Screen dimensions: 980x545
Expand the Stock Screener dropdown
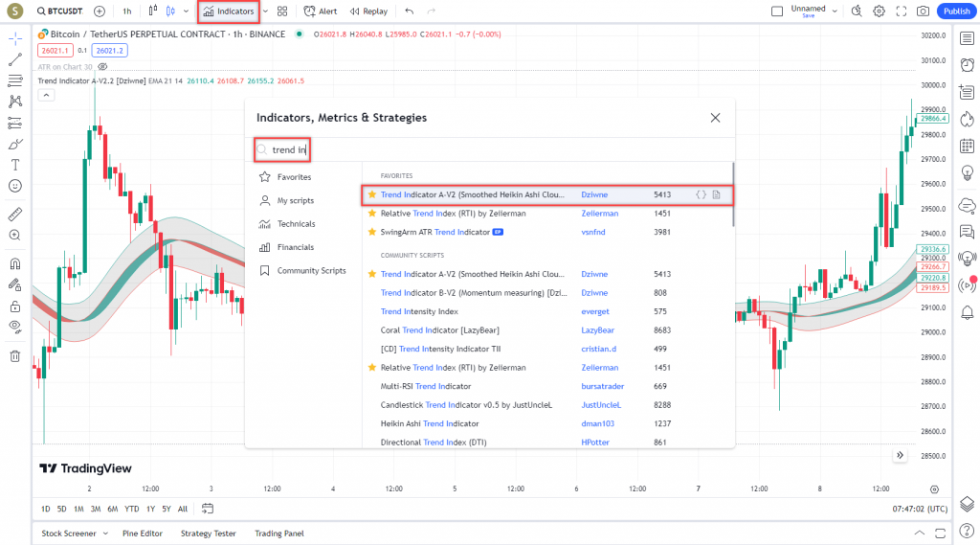[105, 534]
